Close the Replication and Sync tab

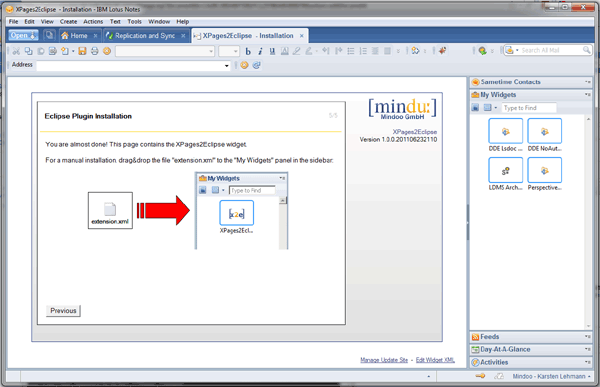coord(183,36)
